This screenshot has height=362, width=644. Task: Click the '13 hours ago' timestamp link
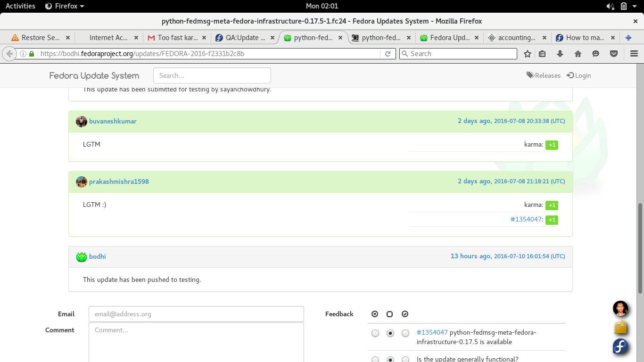click(508, 256)
